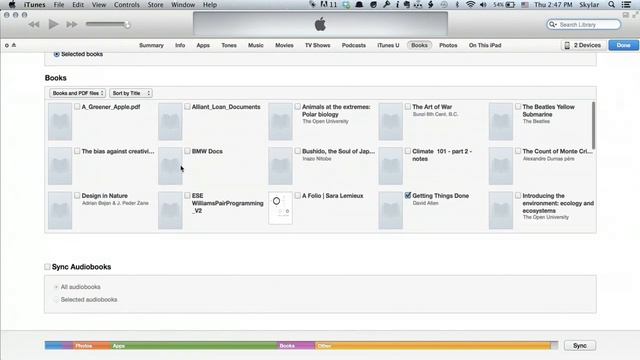Click the Selected audiobooks radio button
640x360 pixels.
pos(56,300)
